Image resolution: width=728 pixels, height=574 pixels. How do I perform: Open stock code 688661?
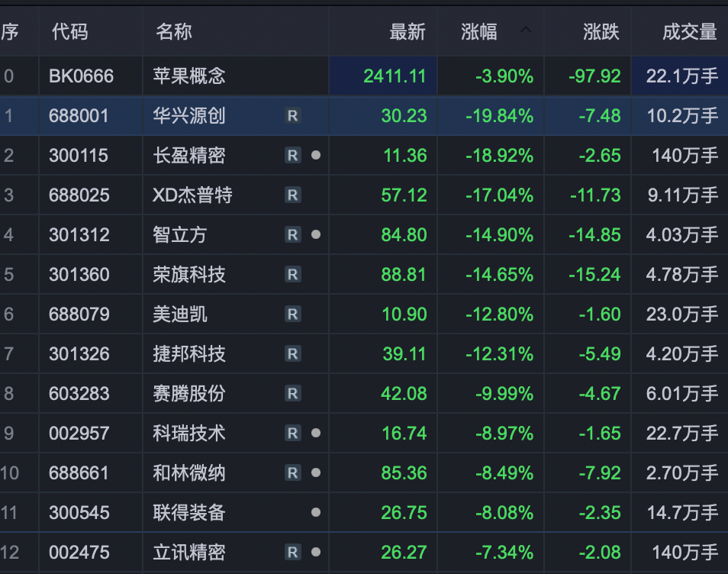79,472
